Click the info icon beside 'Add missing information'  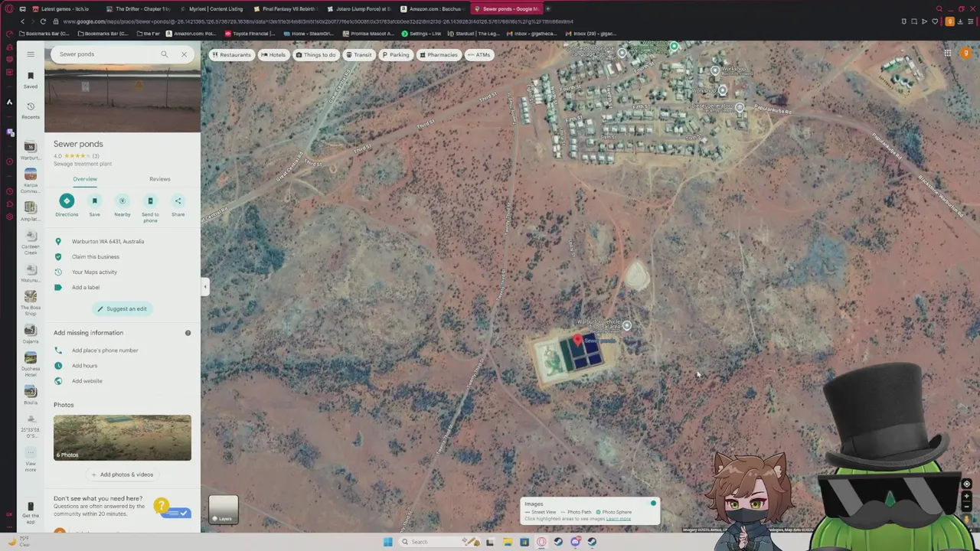[188, 333]
